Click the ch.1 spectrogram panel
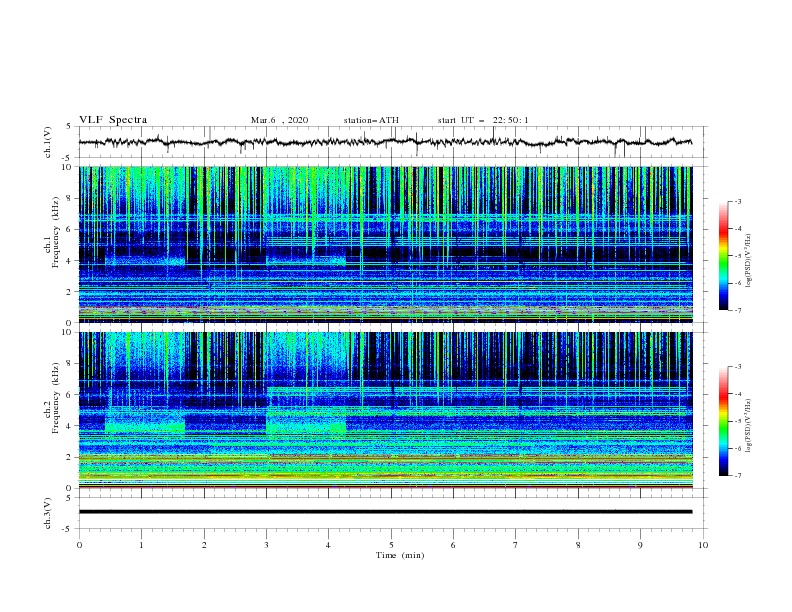 (386, 244)
